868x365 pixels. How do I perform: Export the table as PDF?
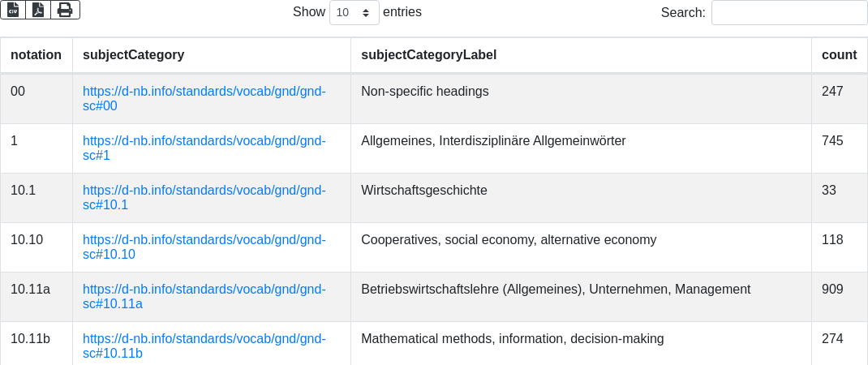coord(38,10)
